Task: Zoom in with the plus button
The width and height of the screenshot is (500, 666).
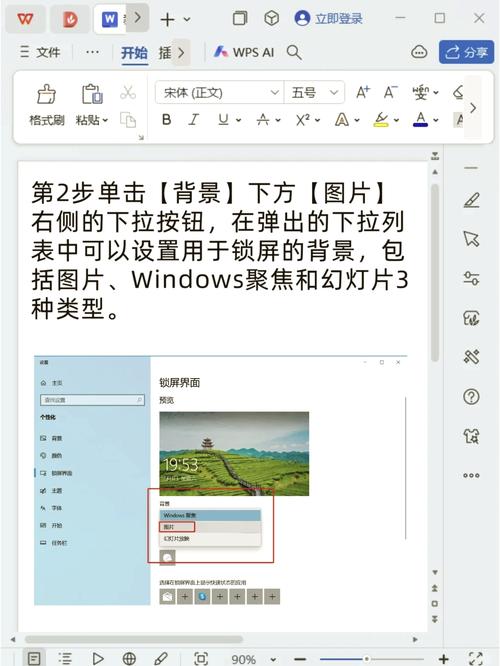Action: point(444,659)
